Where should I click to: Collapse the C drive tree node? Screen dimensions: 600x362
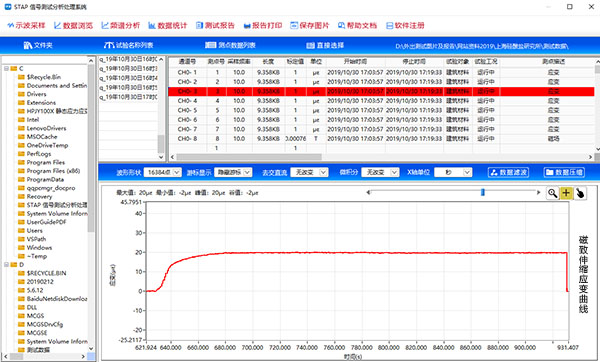[x=7, y=68]
